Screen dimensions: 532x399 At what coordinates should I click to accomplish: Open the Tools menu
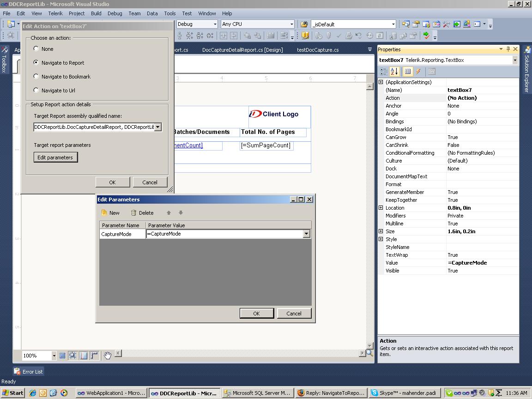pyautogui.click(x=169, y=13)
